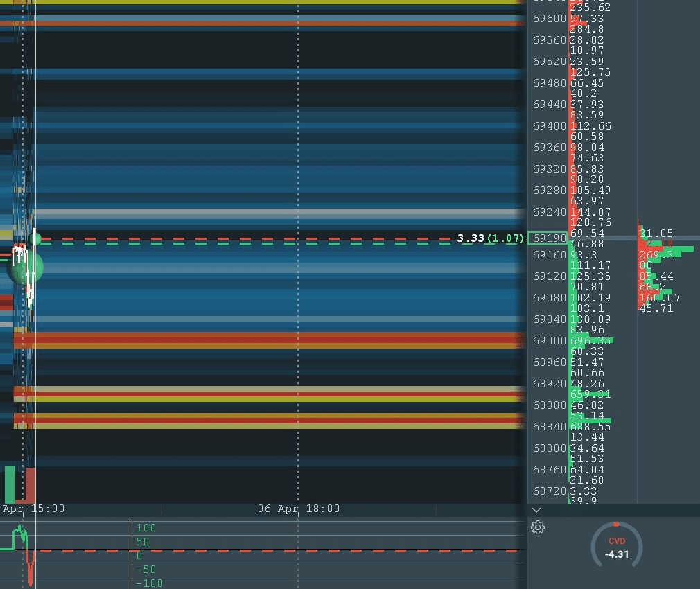The height and width of the screenshot is (589, 700).
Task: Select the 160.07 volume profile entry
Action: click(659, 298)
